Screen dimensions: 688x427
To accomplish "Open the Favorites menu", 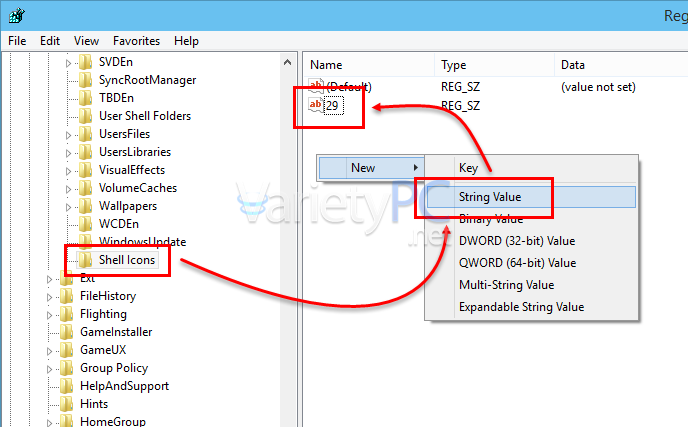I will coord(136,41).
